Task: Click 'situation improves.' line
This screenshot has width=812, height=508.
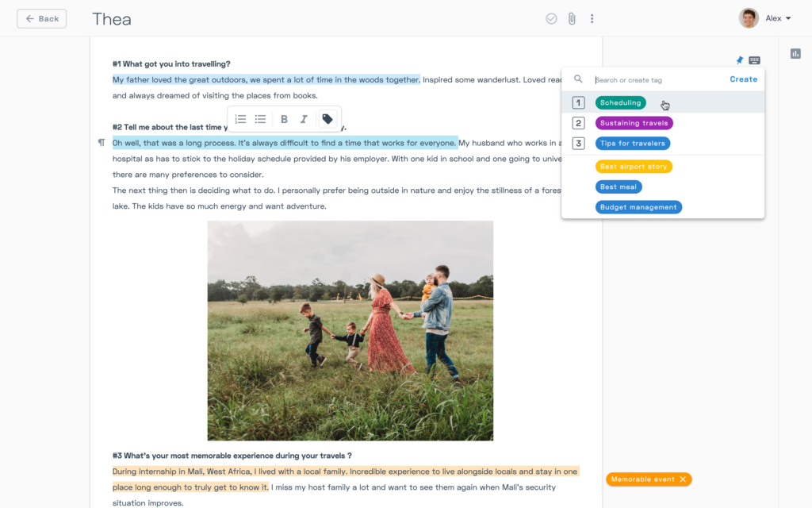Action: [147, 502]
